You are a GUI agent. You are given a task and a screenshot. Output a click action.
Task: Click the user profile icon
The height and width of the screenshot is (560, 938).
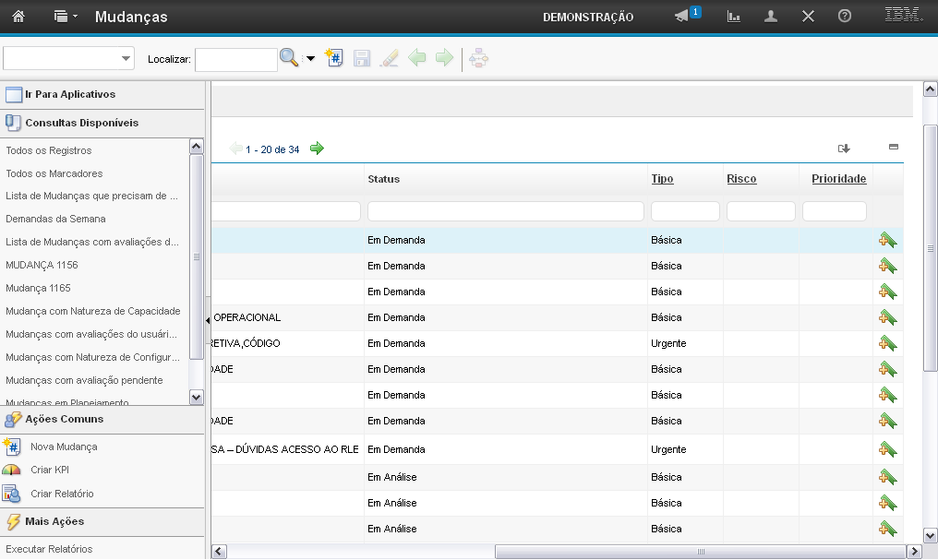(x=771, y=17)
